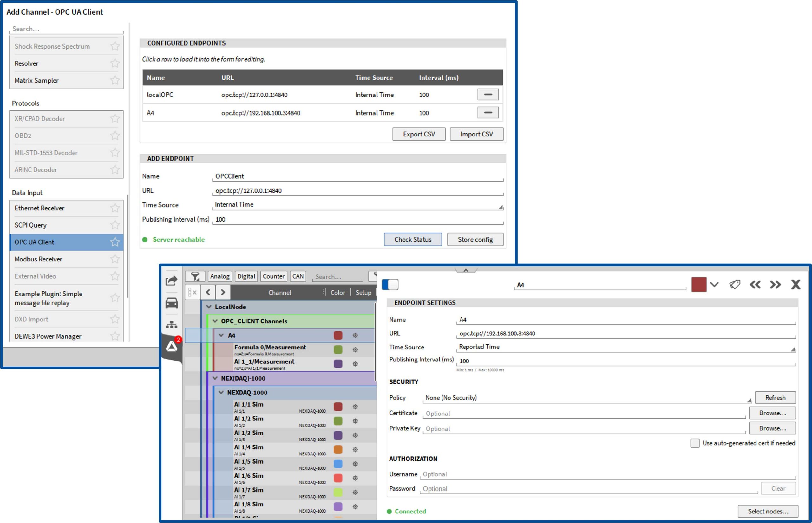Enable Use auto-generated cert if needed
Image resolution: width=812 pixels, height=523 pixels.
[x=695, y=443]
